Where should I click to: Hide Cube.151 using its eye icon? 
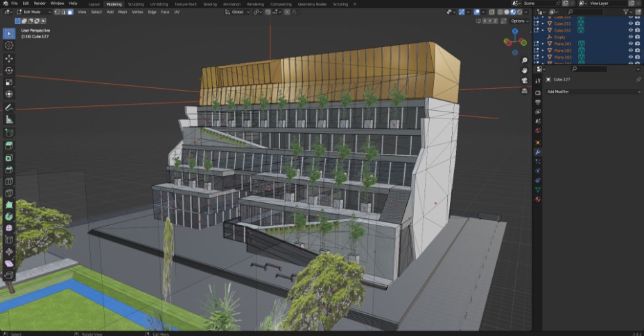(630, 24)
